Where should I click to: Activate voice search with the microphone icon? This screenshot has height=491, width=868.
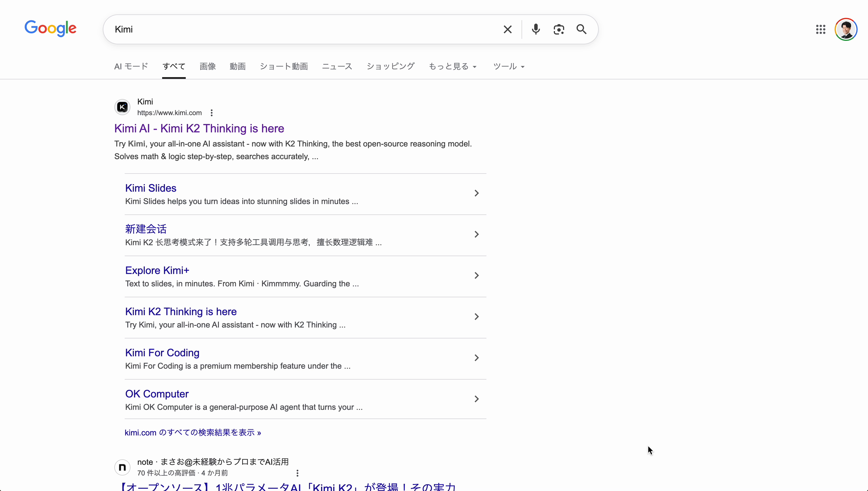click(x=536, y=29)
